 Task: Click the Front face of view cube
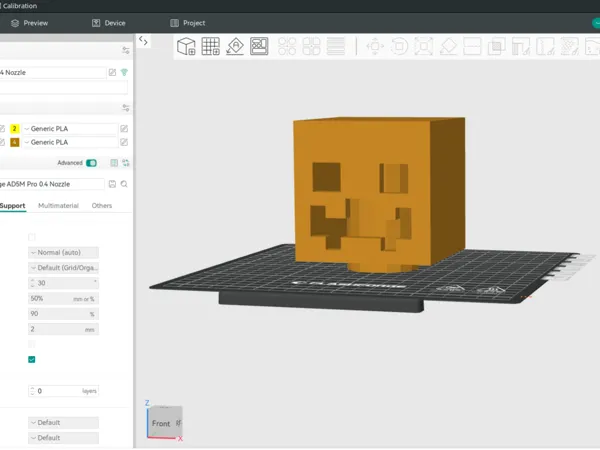(162, 422)
